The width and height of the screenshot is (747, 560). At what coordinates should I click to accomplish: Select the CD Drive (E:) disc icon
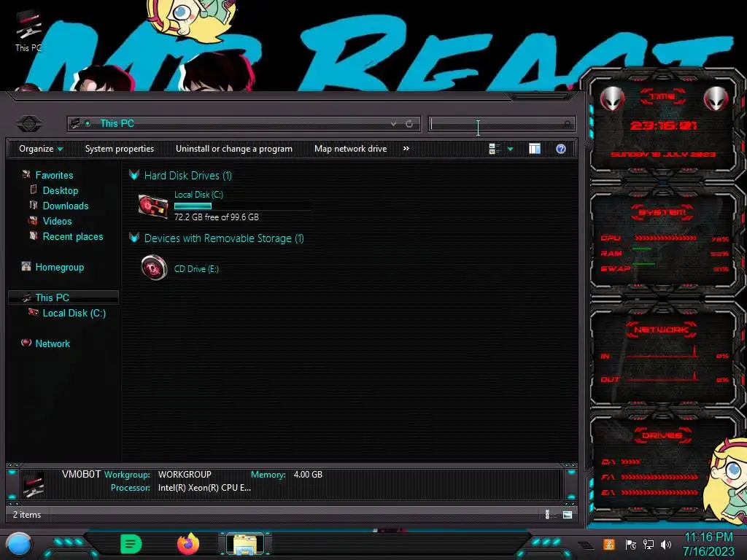pyautogui.click(x=155, y=268)
